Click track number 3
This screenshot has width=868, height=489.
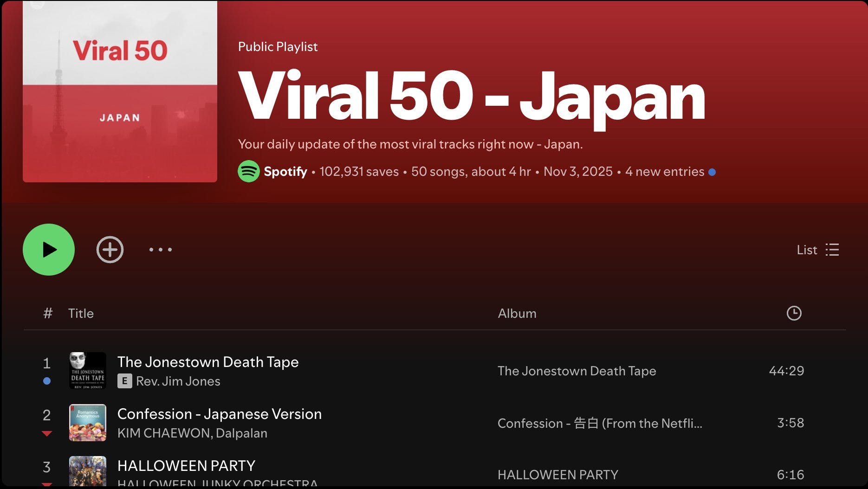coord(47,467)
